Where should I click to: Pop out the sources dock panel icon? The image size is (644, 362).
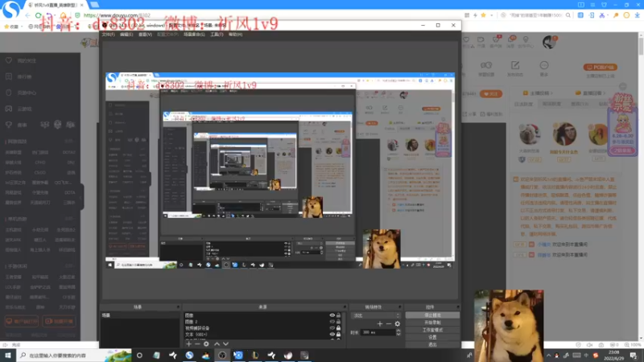(345, 307)
